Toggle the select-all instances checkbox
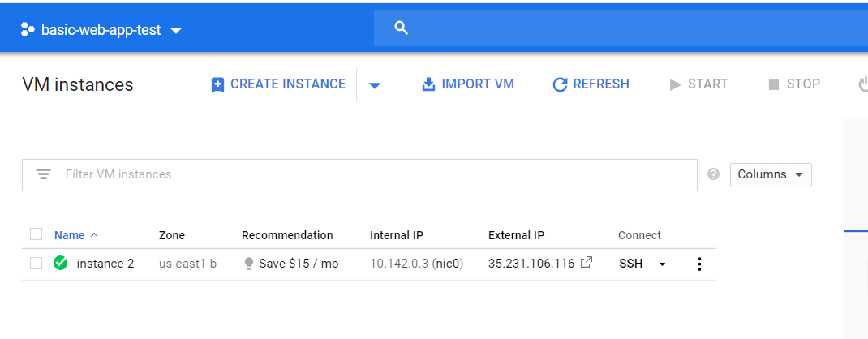Screen dimensions: 868x339 point(36,234)
